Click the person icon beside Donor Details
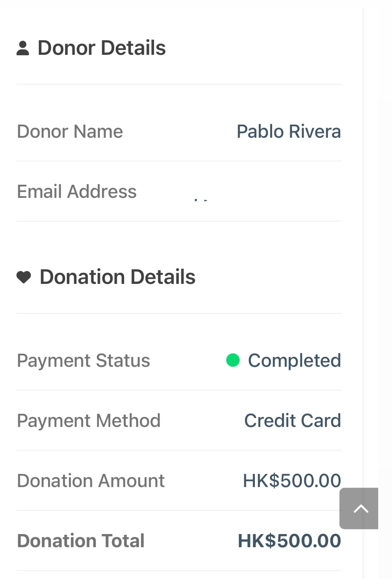 pyautogui.click(x=23, y=48)
